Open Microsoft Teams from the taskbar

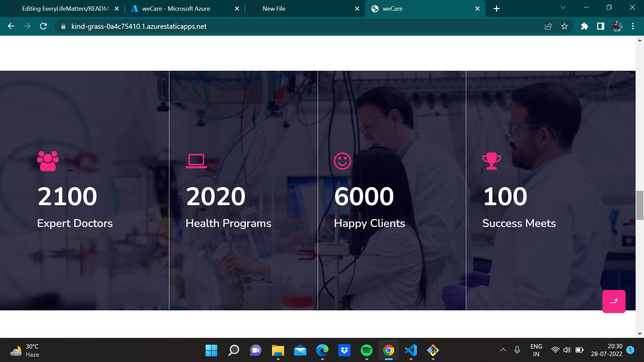click(x=255, y=350)
